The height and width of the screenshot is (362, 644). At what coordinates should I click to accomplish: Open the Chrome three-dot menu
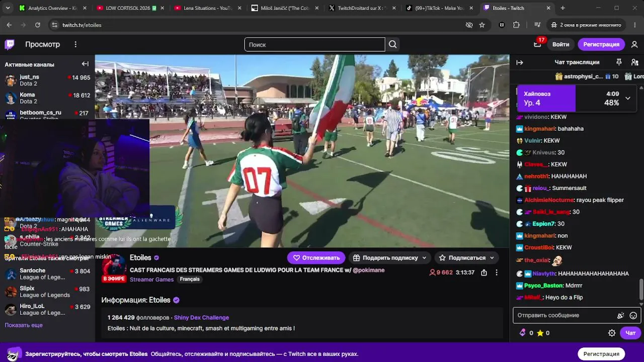[x=634, y=25]
